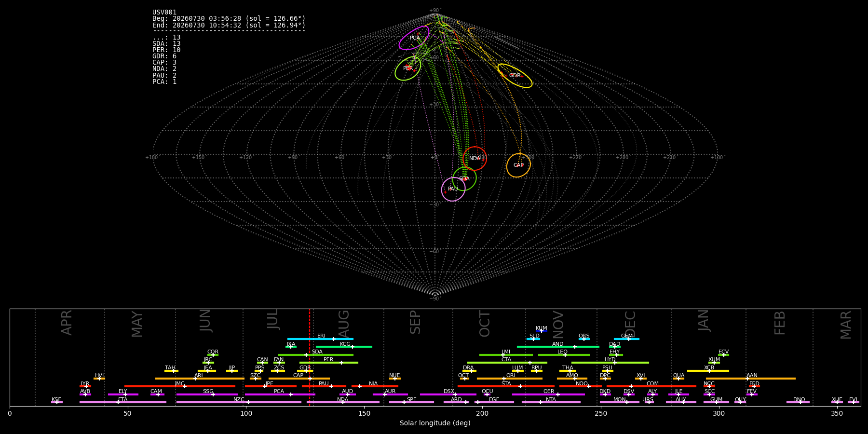Click the SDA shower bar label in timeline
This screenshot has width=868, height=434.
[x=317, y=352]
